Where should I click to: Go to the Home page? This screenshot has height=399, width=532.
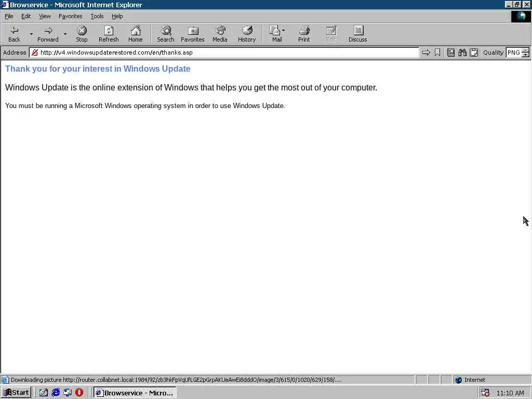point(136,34)
